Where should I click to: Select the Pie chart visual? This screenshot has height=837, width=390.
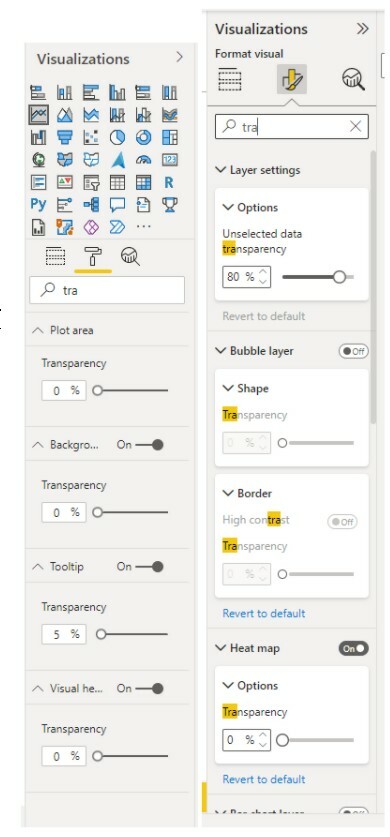(117, 137)
